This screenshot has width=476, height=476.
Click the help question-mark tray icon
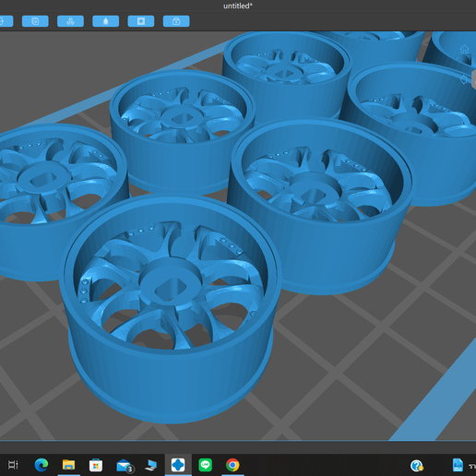pyautogui.click(x=417, y=466)
